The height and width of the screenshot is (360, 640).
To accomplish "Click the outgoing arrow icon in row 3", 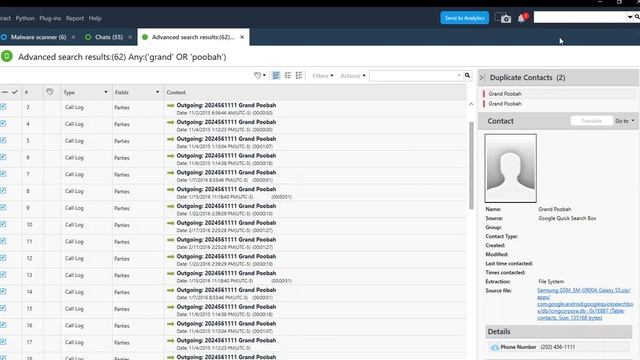I will [171, 105].
